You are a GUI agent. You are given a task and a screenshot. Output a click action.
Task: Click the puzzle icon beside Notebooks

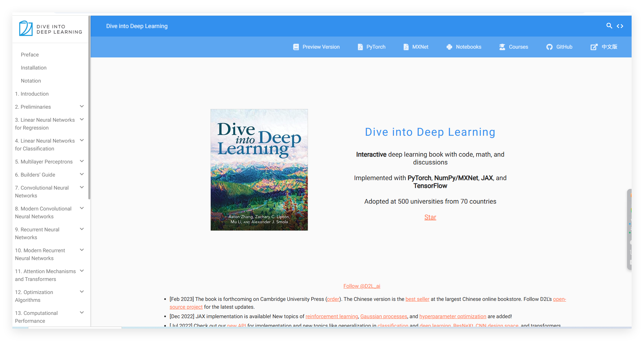point(449,47)
